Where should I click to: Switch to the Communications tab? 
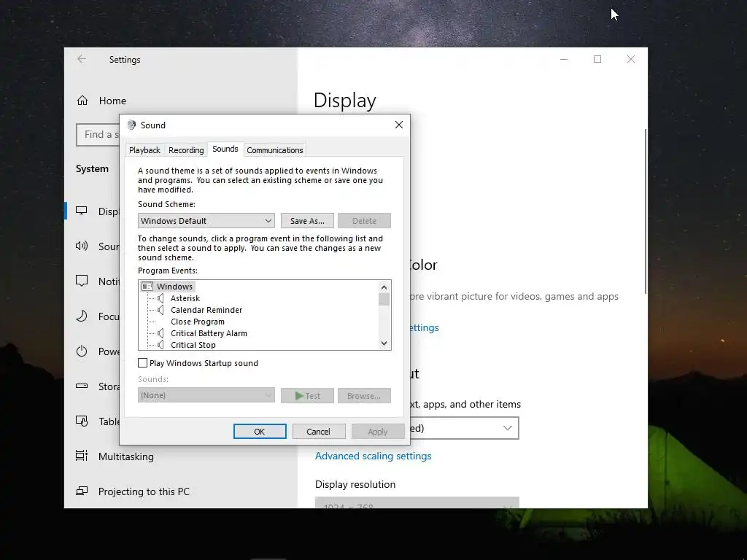275,150
